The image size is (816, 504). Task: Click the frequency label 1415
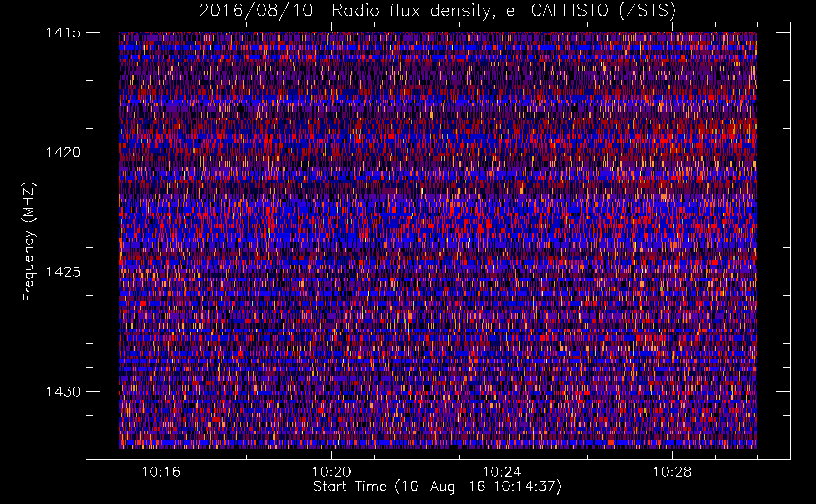[x=63, y=33]
